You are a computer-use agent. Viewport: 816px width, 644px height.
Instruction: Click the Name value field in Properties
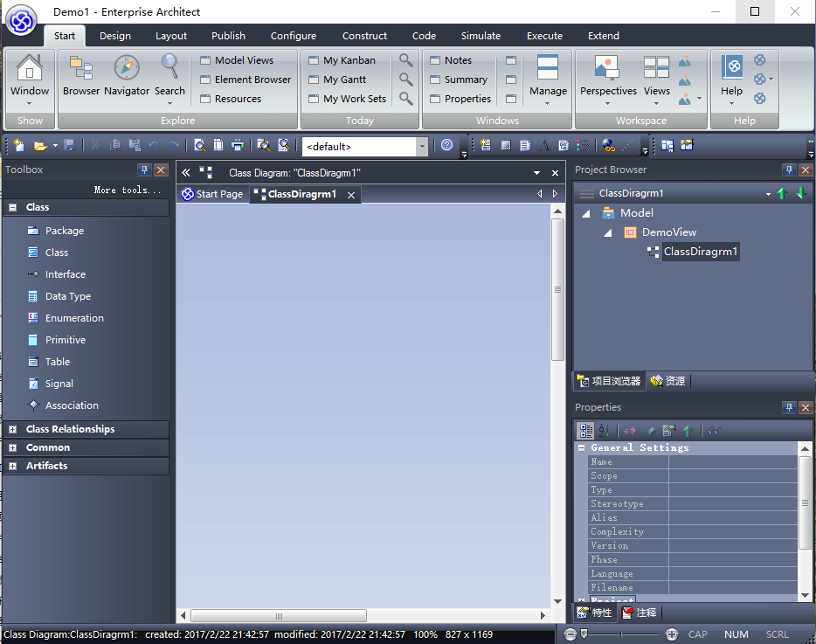click(733, 461)
